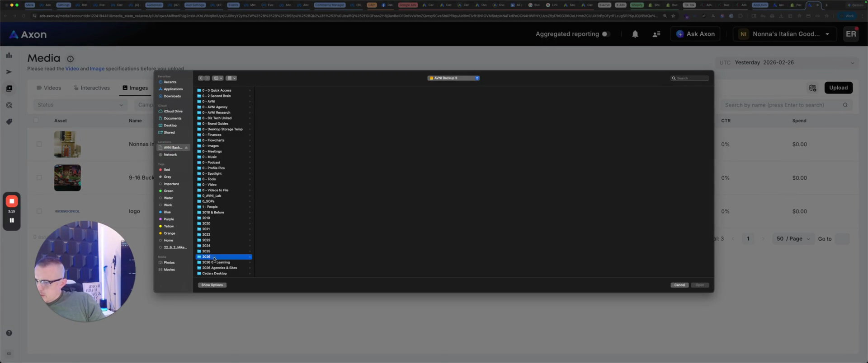Open the Status filter dropdown
The image size is (868, 363).
(80, 105)
